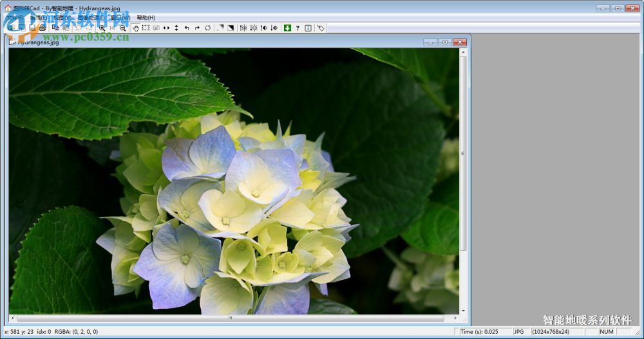Click the Time (s): 0.025 status text
The height and width of the screenshot is (339, 644).
(x=479, y=332)
